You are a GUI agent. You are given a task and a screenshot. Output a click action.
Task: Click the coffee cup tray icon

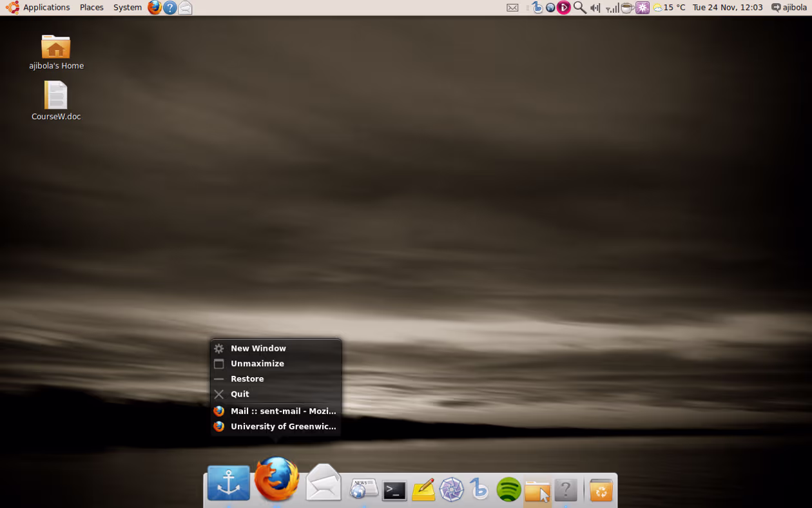pyautogui.click(x=627, y=8)
